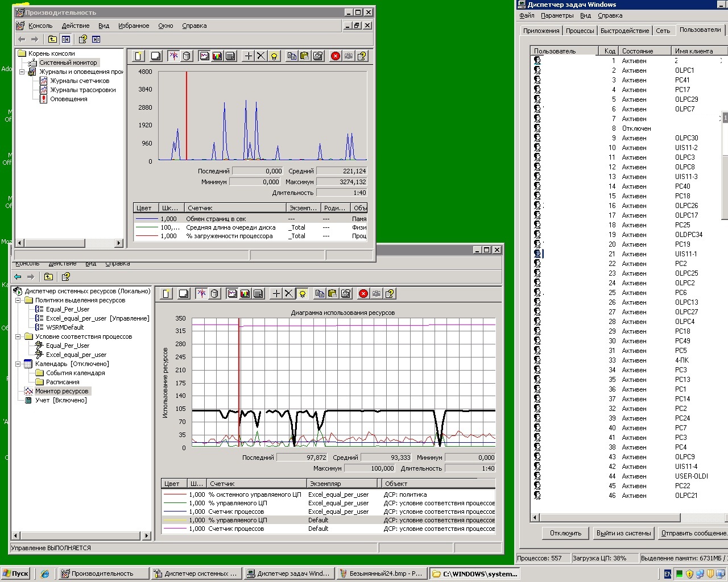Screen dimensions: 728x582
Task: Click view log data cylinder icon in resource monitor
Action: [214, 293]
